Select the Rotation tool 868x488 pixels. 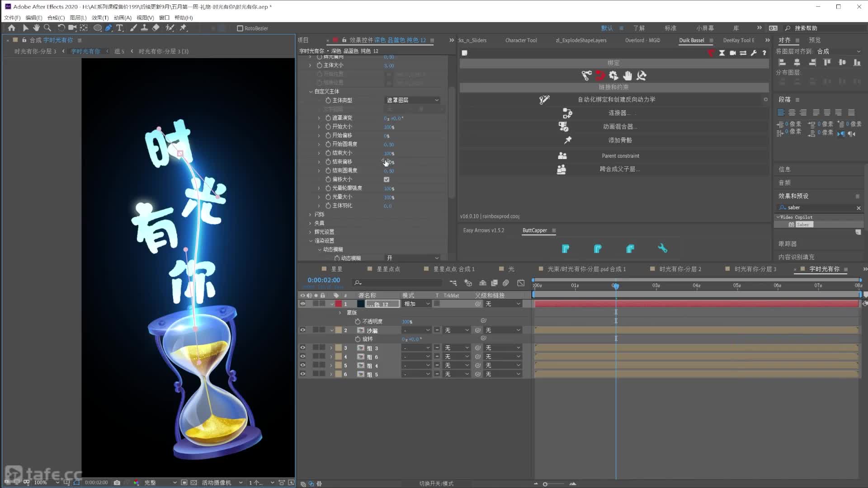click(x=61, y=28)
